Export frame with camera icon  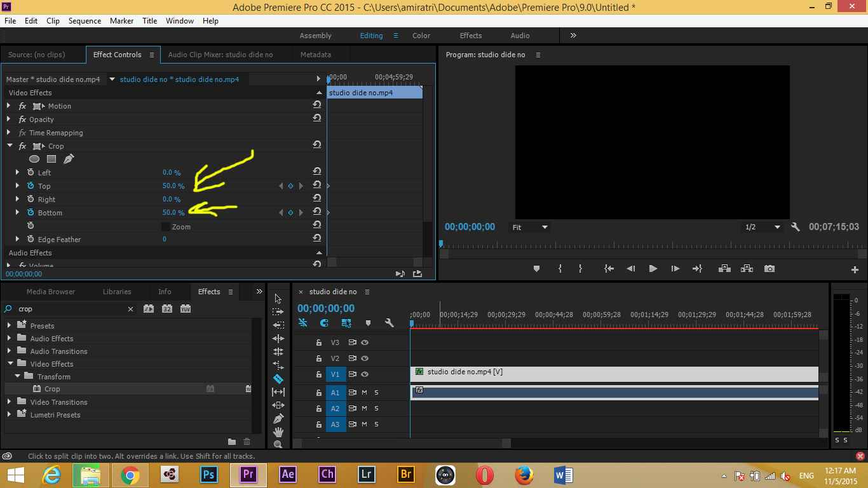tap(770, 269)
